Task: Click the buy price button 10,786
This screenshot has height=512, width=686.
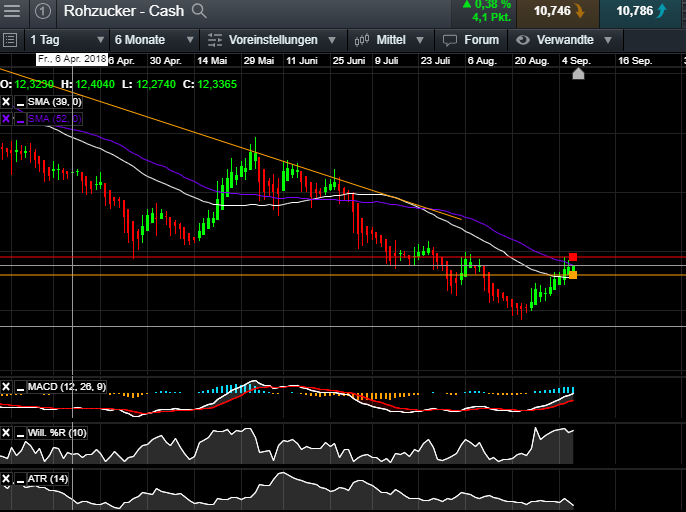Action: click(642, 12)
